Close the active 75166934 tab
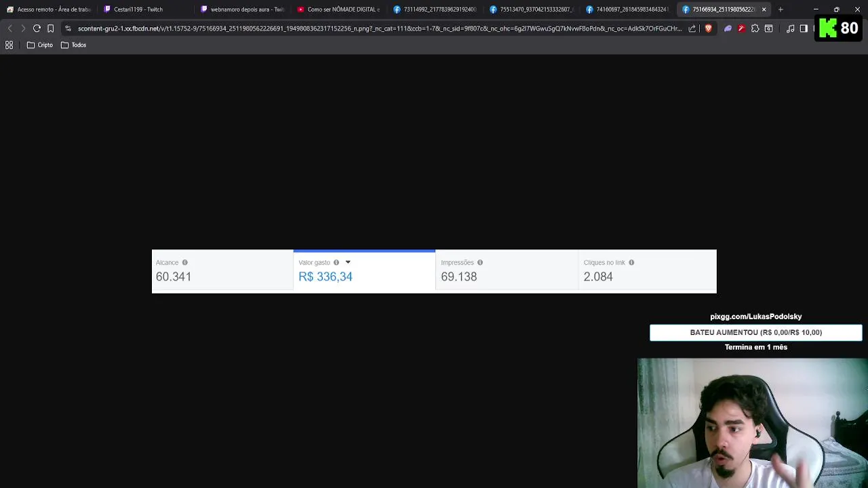The image size is (868, 488). click(764, 9)
